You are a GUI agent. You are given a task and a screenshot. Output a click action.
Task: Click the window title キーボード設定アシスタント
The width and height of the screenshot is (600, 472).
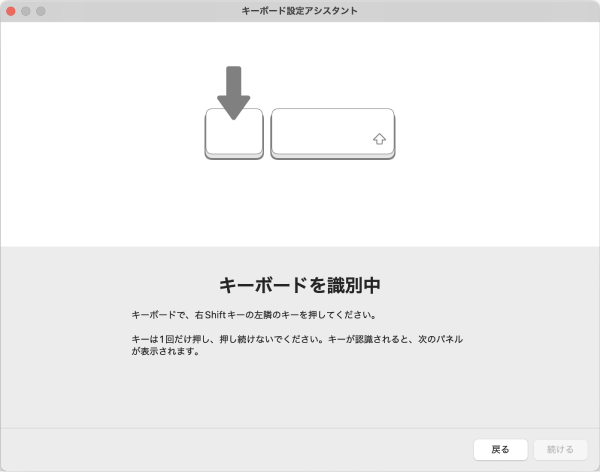300,11
